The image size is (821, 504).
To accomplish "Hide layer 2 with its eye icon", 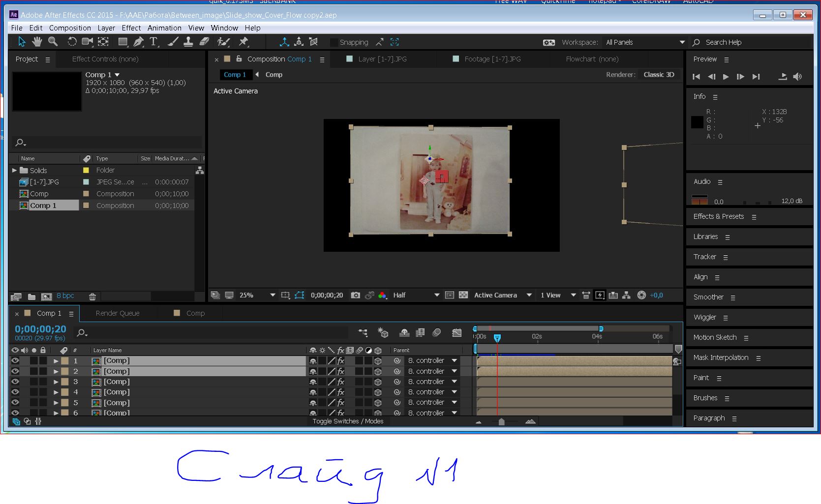I will (x=15, y=371).
